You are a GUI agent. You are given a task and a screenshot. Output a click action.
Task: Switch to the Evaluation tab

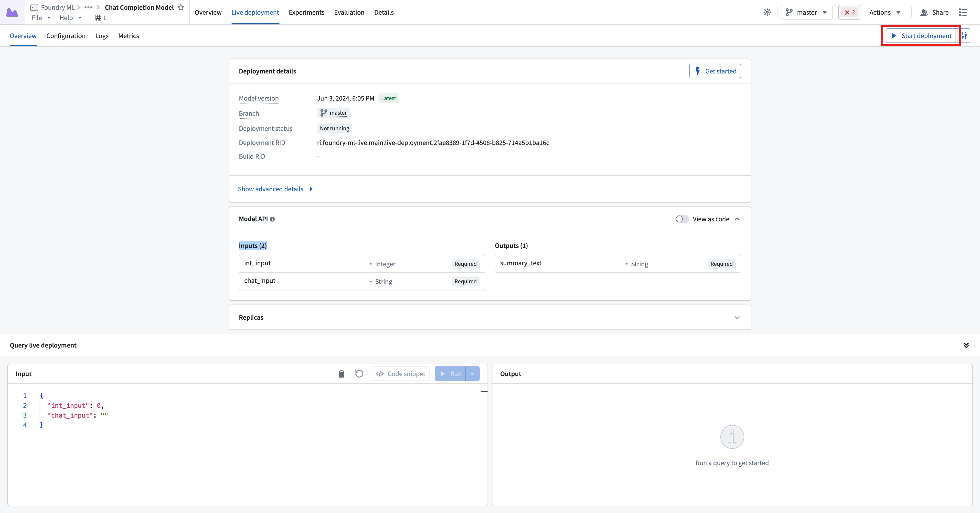349,12
